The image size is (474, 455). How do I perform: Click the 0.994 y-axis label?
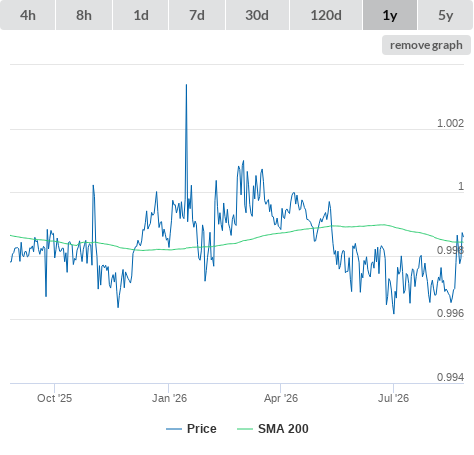pos(450,377)
